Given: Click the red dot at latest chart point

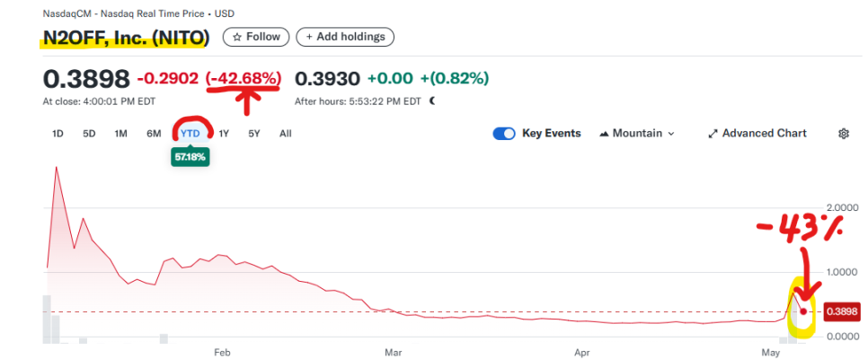Looking at the screenshot, I should point(803,311).
